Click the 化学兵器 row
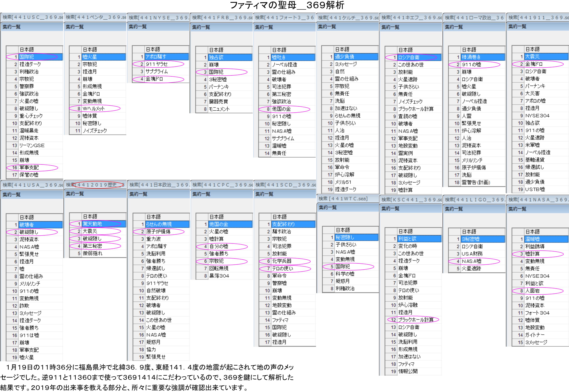The height and width of the screenshot is (392, 569). click(282, 261)
